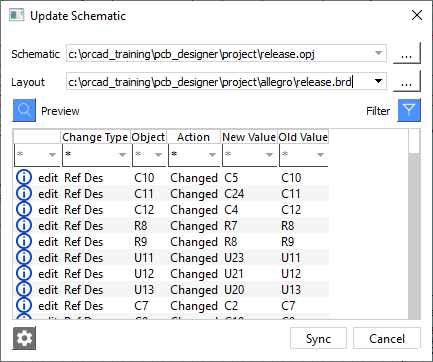Click the Layout label
Screen dimensions: 433x362
pos(28,82)
